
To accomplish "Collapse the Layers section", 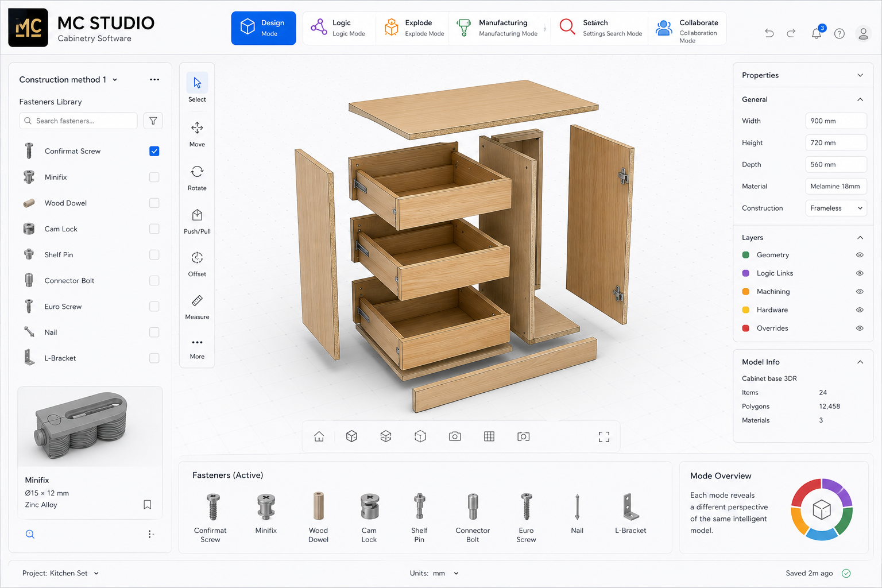I will pyautogui.click(x=860, y=238).
